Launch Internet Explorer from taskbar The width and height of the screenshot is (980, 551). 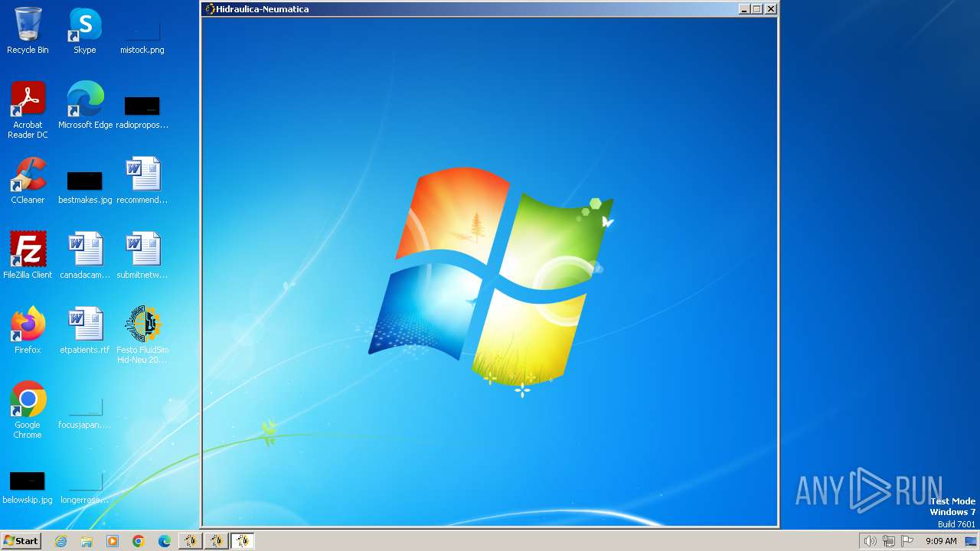pos(60,541)
